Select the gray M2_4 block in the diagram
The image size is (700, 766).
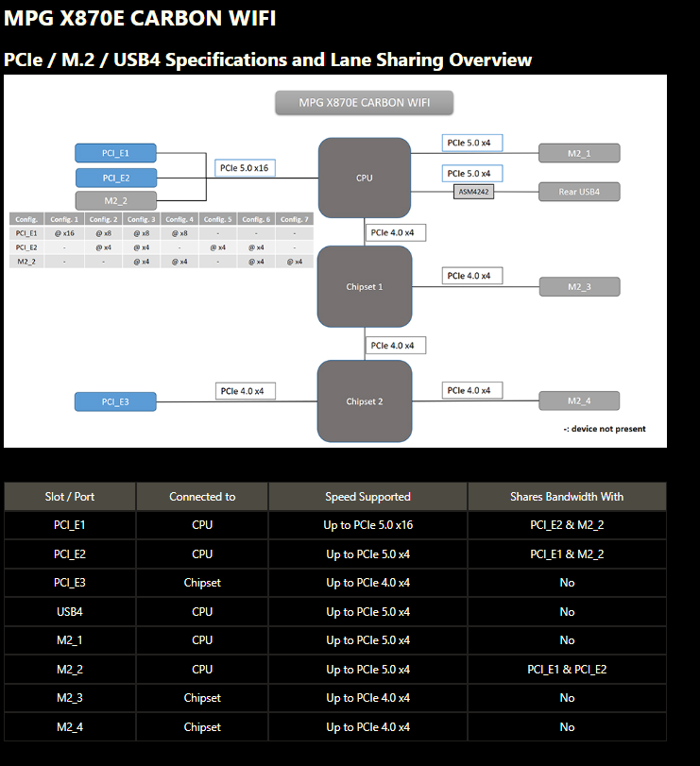579,400
